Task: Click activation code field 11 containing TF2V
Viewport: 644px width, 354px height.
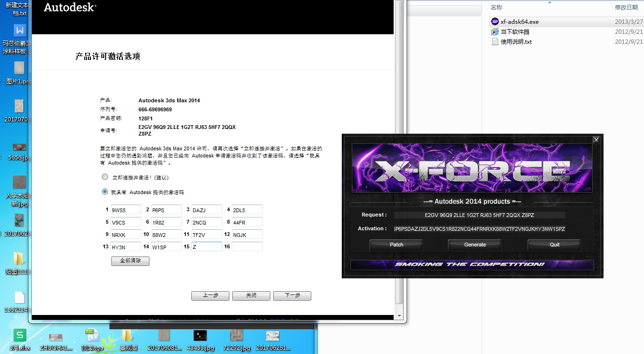Action: pos(207,235)
